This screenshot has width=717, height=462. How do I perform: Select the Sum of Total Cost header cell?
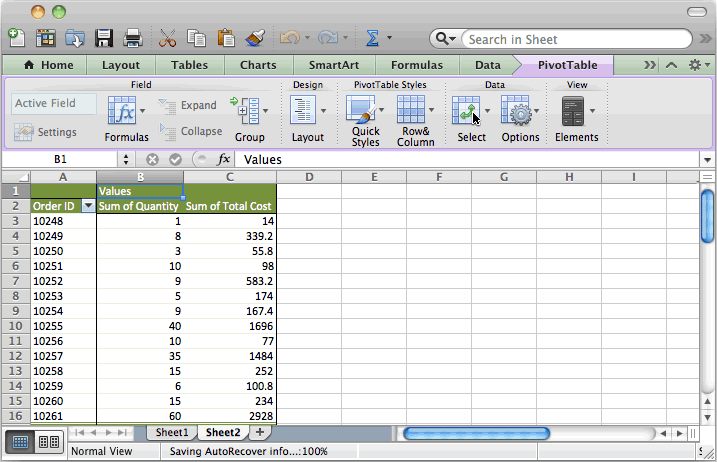click(x=230, y=206)
